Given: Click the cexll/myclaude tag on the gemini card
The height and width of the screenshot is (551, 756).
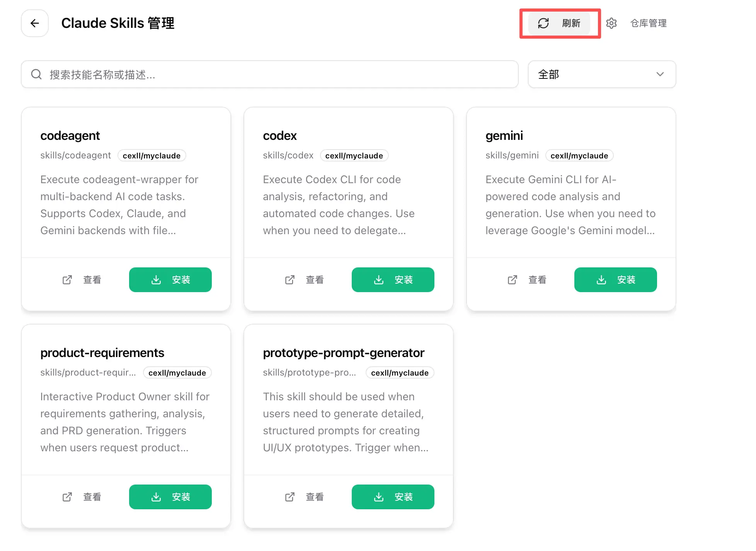Looking at the screenshot, I should point(579,156).
